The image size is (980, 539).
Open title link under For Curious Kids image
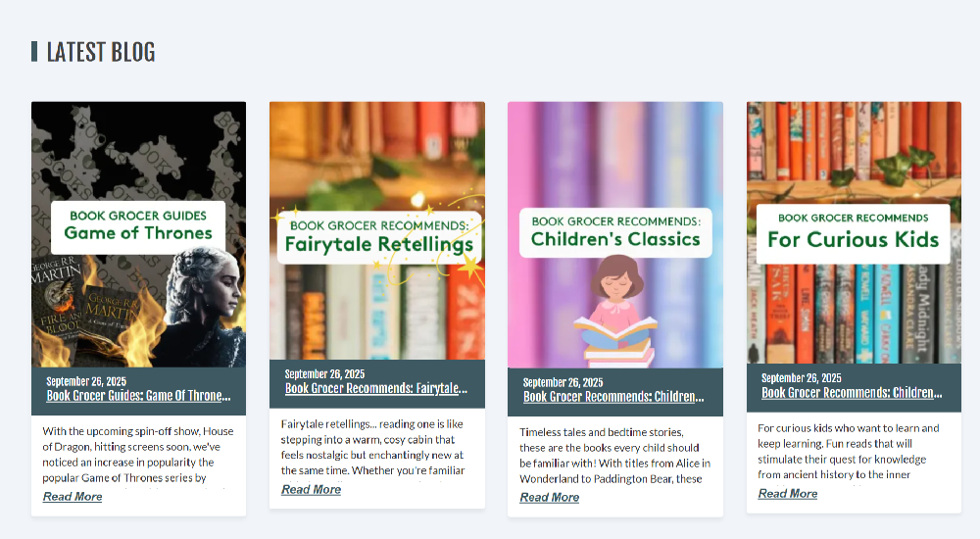click(x=852, y=393)
